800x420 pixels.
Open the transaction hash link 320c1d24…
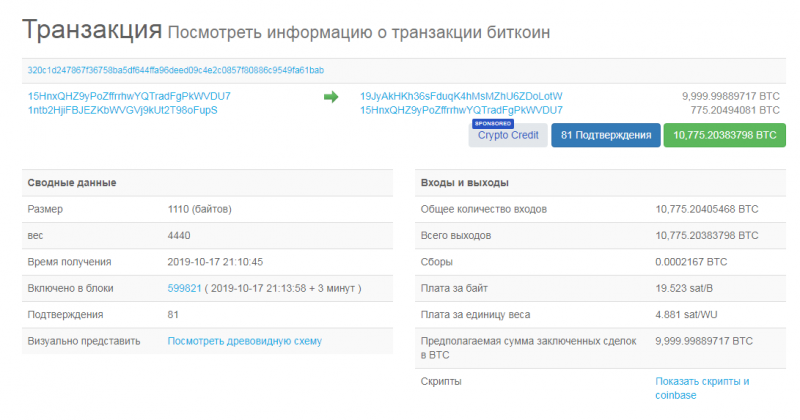pos(175,71)
